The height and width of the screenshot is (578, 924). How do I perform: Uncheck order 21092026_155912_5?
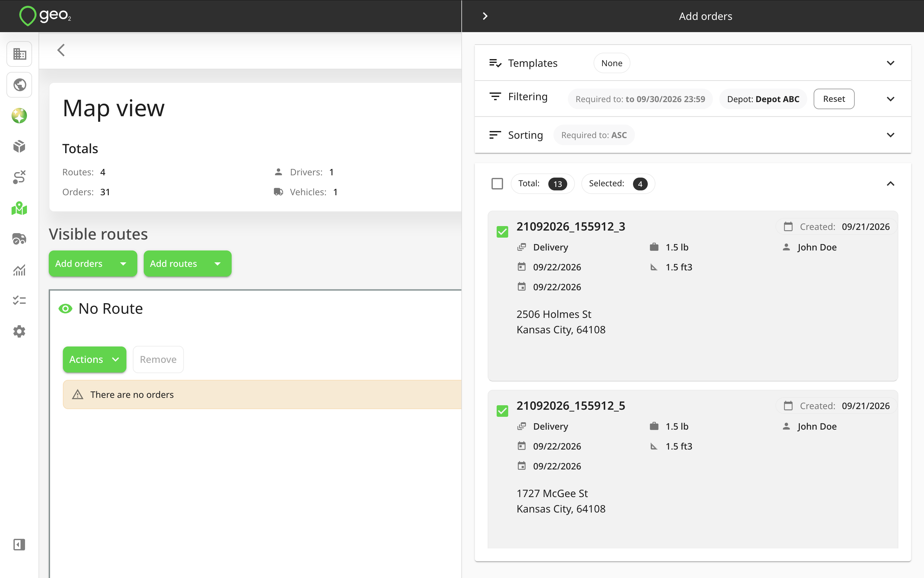pos(502,411)
